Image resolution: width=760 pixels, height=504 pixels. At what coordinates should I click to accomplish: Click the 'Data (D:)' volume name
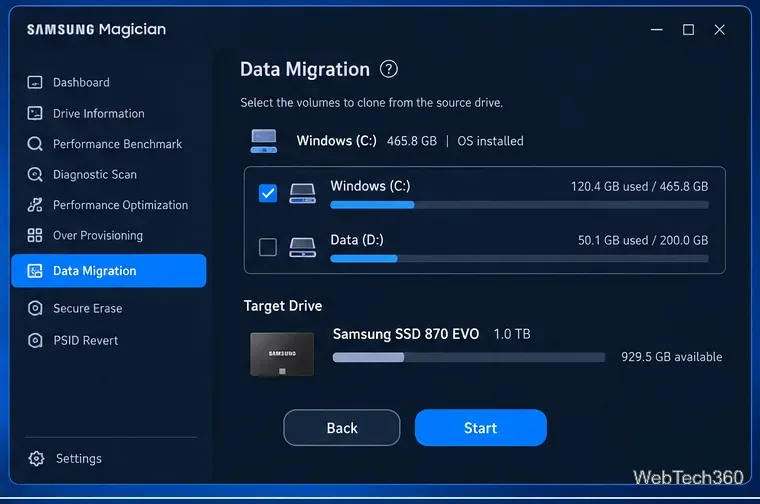click(357, 240)
